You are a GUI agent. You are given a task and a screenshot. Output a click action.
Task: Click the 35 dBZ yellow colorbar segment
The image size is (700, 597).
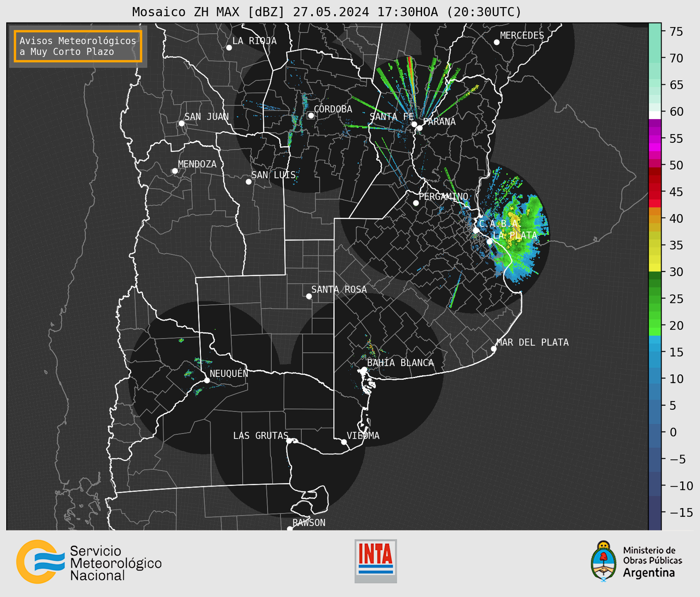pyautogui.click(x=655, y=245)
